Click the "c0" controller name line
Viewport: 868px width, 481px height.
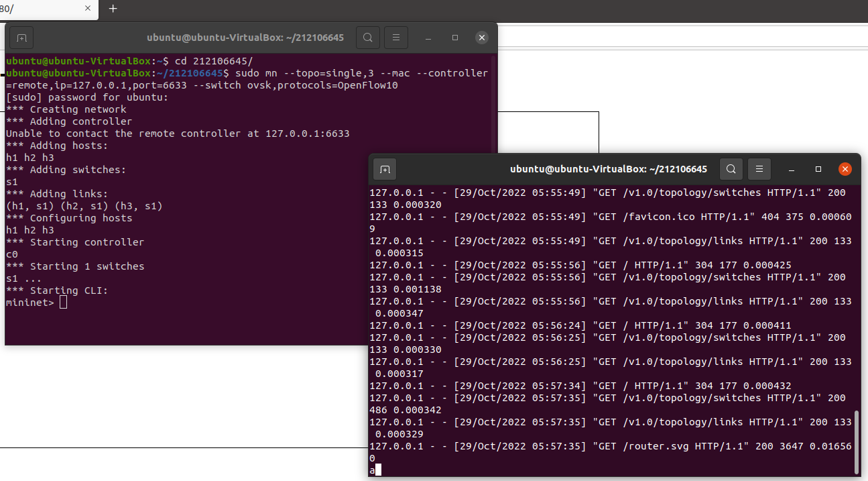(12, 254)
